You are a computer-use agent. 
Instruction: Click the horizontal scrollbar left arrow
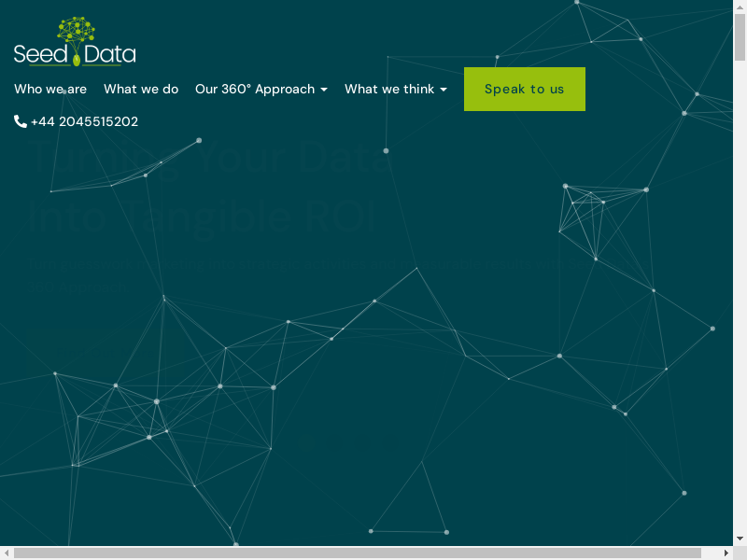(6, 553)
